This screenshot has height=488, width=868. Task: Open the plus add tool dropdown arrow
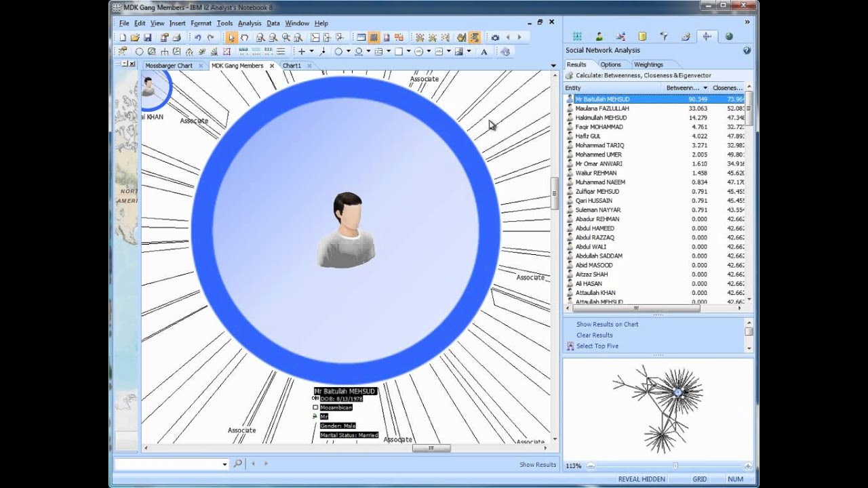click(311, 52)
